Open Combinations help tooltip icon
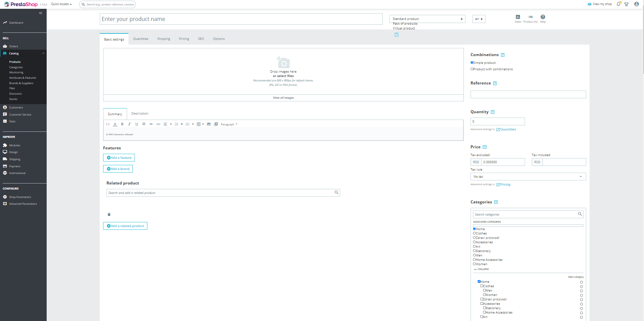This screenshot has height=321, width=644. (x=503, y=55)
